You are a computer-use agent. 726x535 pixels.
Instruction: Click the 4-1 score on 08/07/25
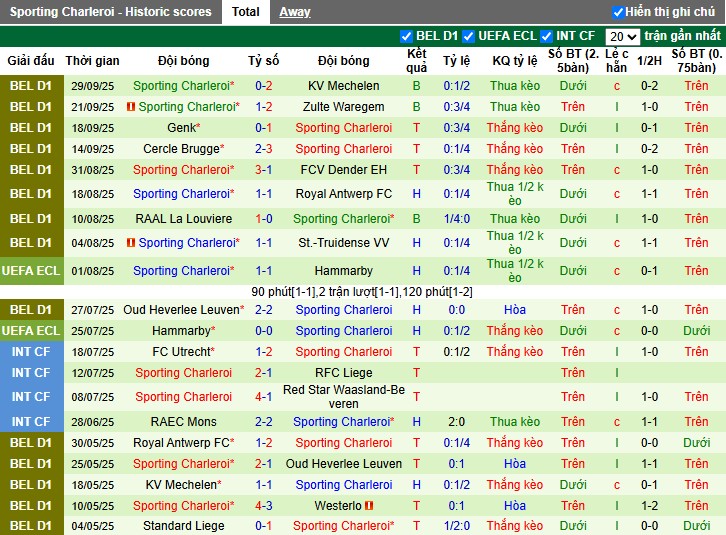click(263, 397)
